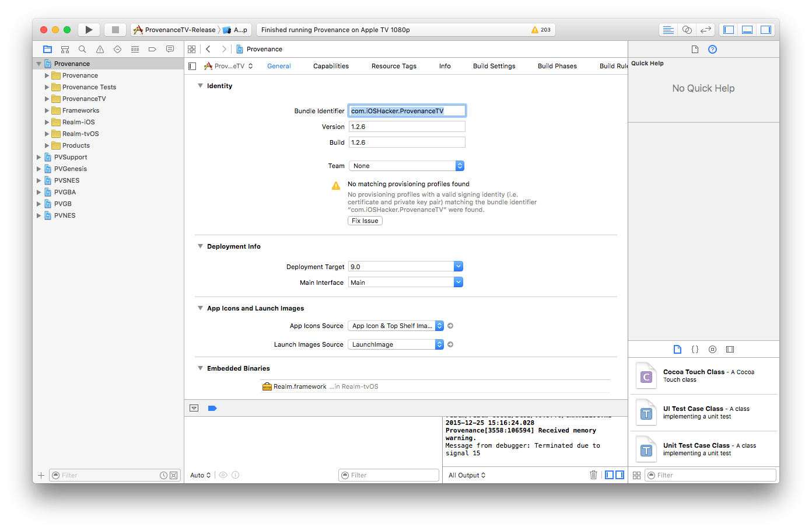
Task: Click the Fix Issue button
Action: coord(365,221)
